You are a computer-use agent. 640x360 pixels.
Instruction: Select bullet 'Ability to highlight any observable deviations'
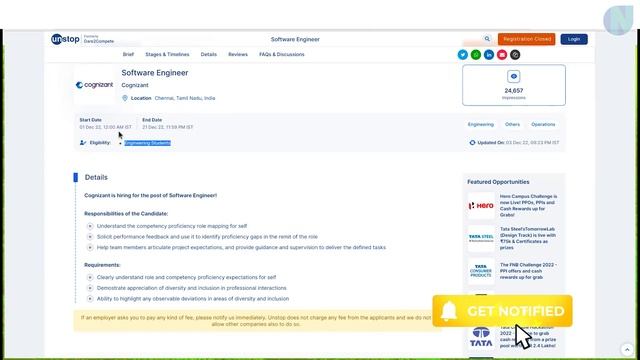(x=193, y=299)
